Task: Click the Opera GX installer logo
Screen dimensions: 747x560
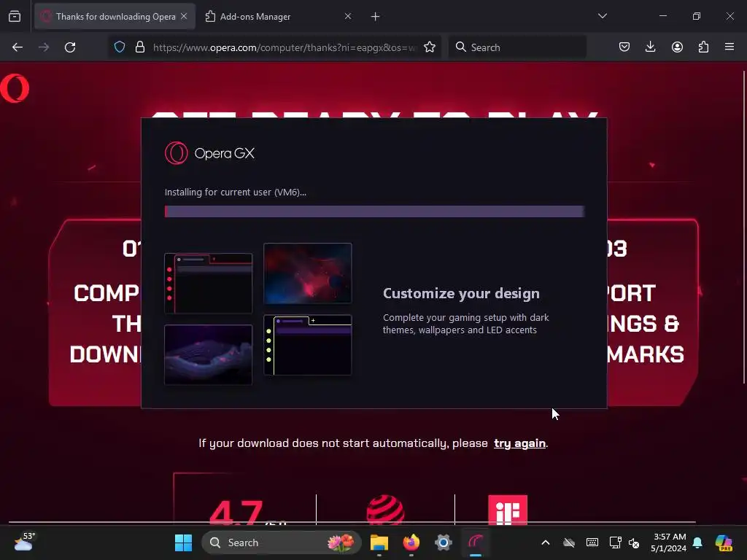Action: pos(209,153)
